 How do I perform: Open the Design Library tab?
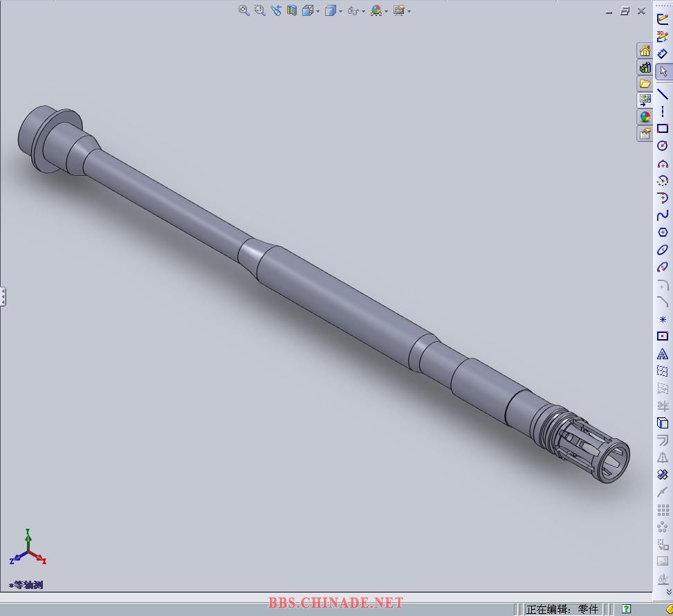645,67
